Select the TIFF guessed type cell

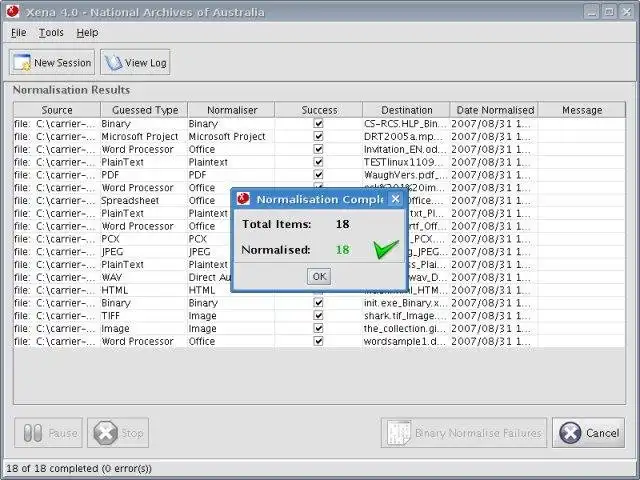tap(144, 316)
